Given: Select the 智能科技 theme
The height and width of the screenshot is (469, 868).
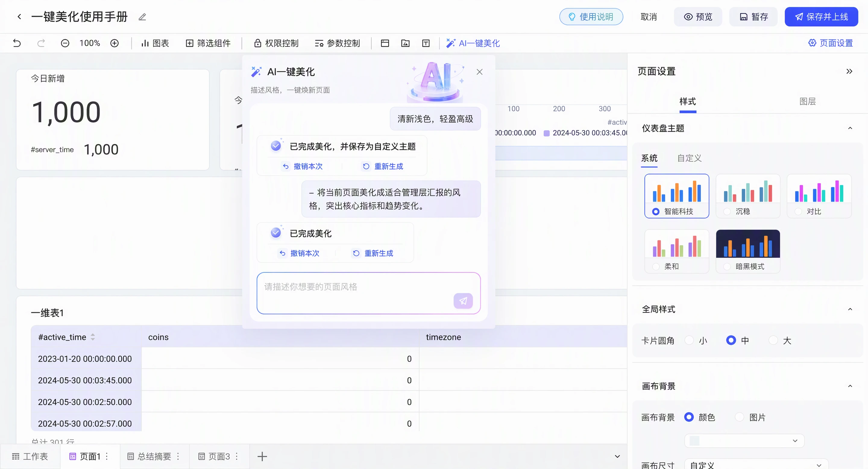Looking at the screenshot, I should pyautogui.click(x=677, y=196).
